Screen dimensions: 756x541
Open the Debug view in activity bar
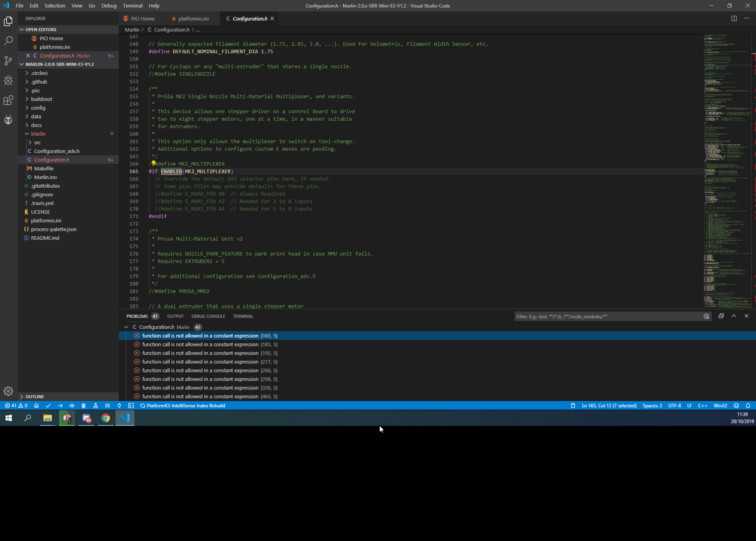pyautogui.click(x=8, y=80)
